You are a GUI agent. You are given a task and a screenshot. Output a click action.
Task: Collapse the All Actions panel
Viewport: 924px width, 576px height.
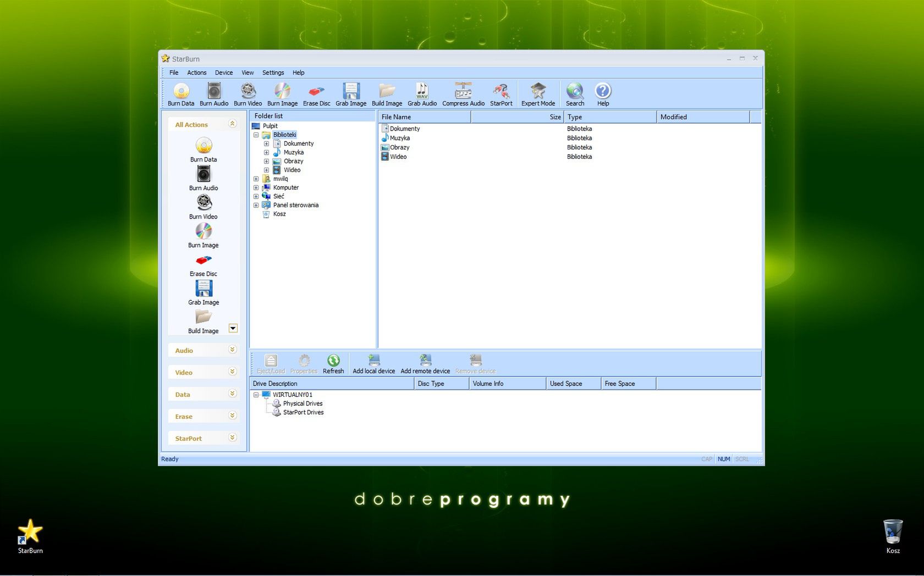(x=232, y=124)
